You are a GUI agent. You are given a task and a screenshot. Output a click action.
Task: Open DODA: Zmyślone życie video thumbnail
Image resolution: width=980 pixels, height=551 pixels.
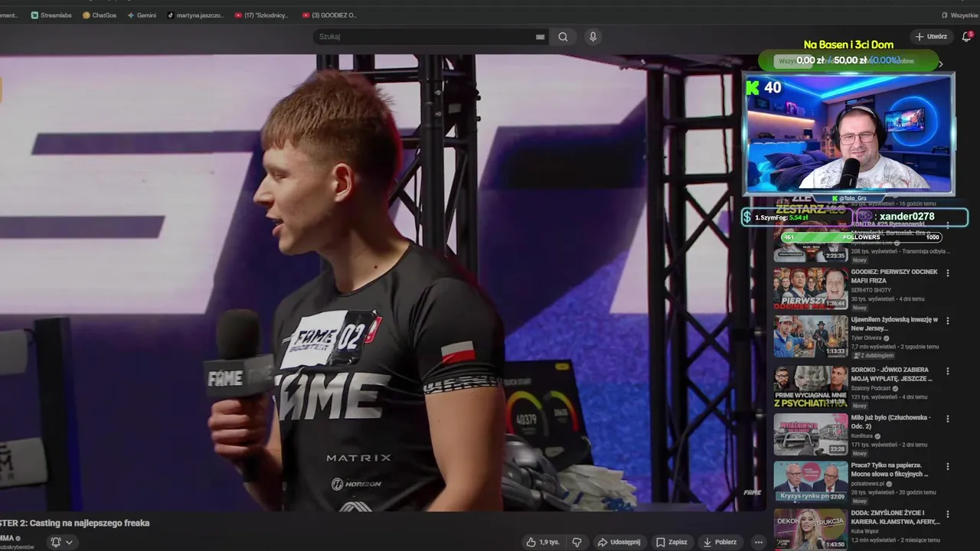pyautogui.click(x=811, y=530)
